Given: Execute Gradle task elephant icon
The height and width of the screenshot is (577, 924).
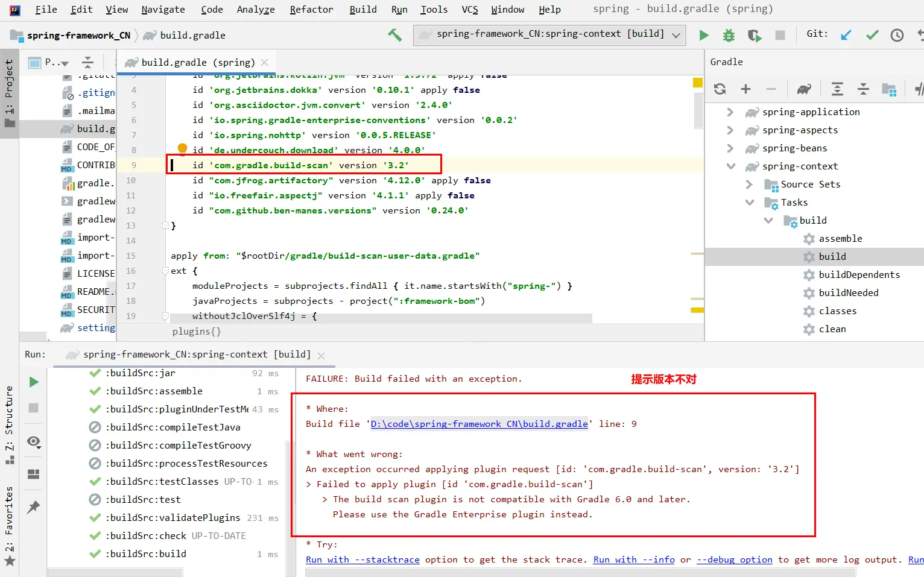Looking at the screenshot, I should click(804, 89).
